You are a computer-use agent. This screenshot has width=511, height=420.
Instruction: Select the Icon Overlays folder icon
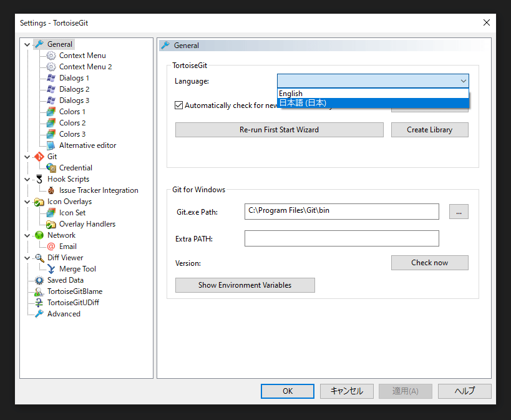click(39, 202)
